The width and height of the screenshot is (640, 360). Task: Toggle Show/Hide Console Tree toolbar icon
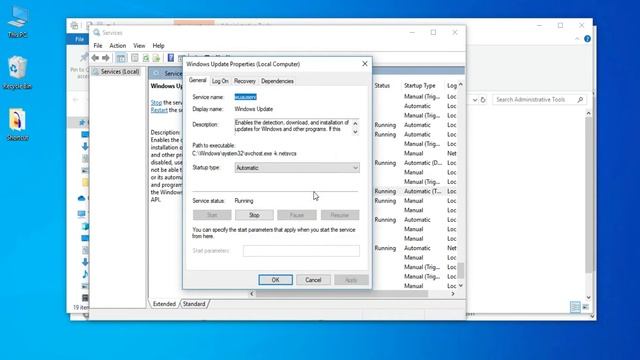coord(121,58)
